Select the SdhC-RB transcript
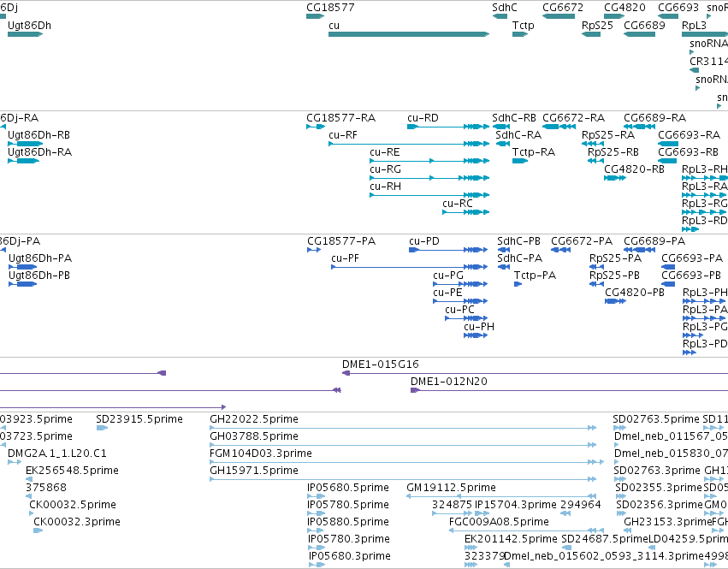 [x=501, y=127]
